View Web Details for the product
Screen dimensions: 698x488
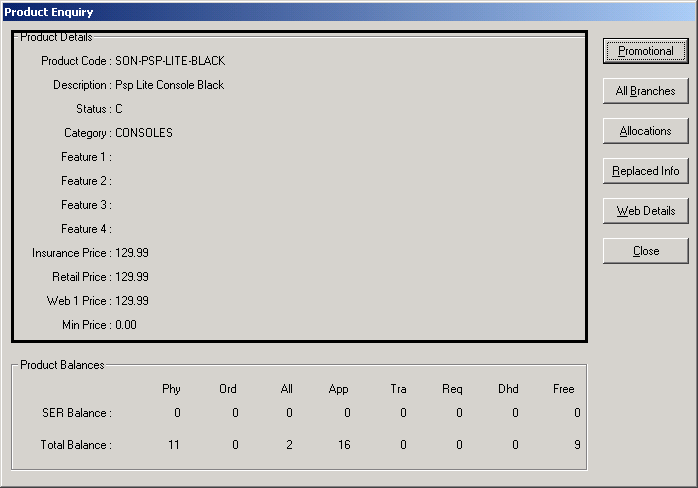point(645,211)
